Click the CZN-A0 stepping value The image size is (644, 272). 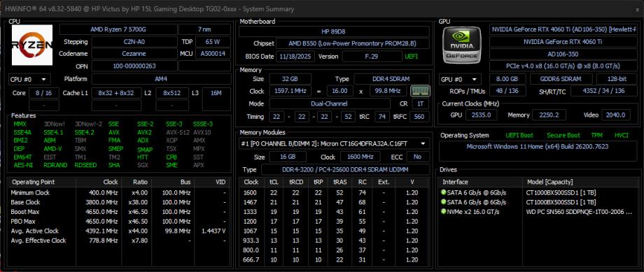[134, 42]
